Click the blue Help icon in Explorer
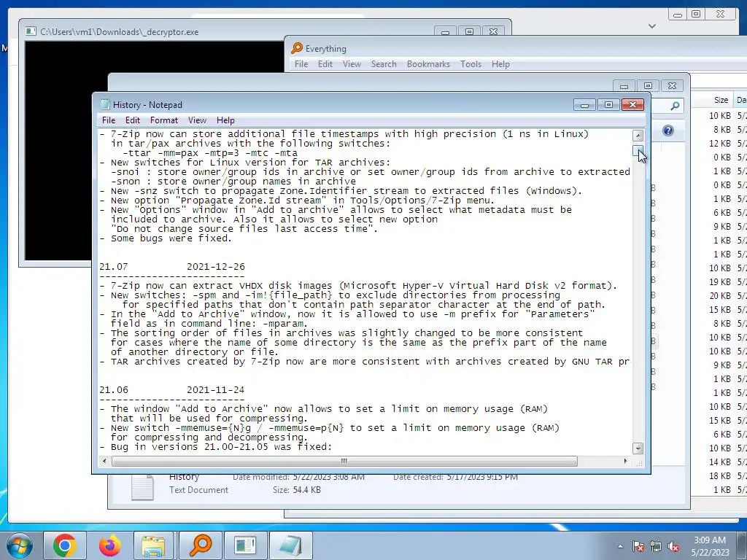This screenshot has width=747, height=560. pyautogui.click(x=668, y=131)
